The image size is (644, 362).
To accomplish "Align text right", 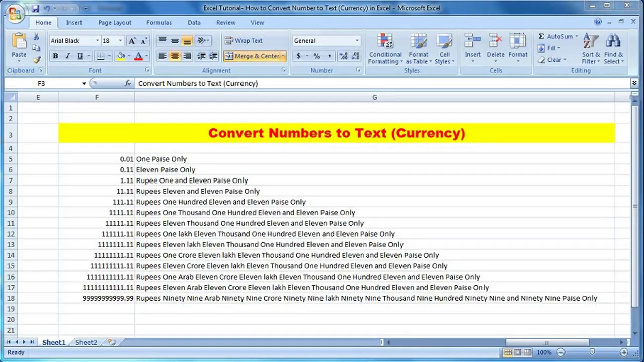I will [187, 56].
